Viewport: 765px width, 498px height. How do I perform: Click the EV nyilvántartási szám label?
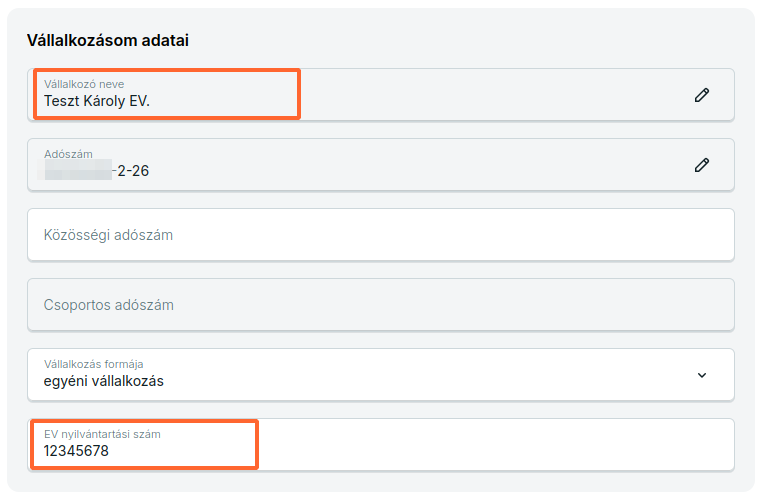[x=102, y=434]
